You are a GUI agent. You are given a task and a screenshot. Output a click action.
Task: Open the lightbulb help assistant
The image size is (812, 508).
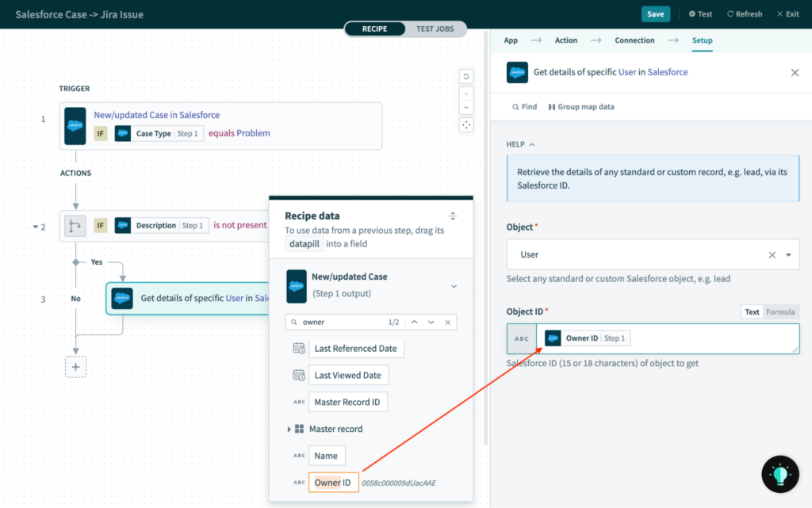[x=779, y=474]
